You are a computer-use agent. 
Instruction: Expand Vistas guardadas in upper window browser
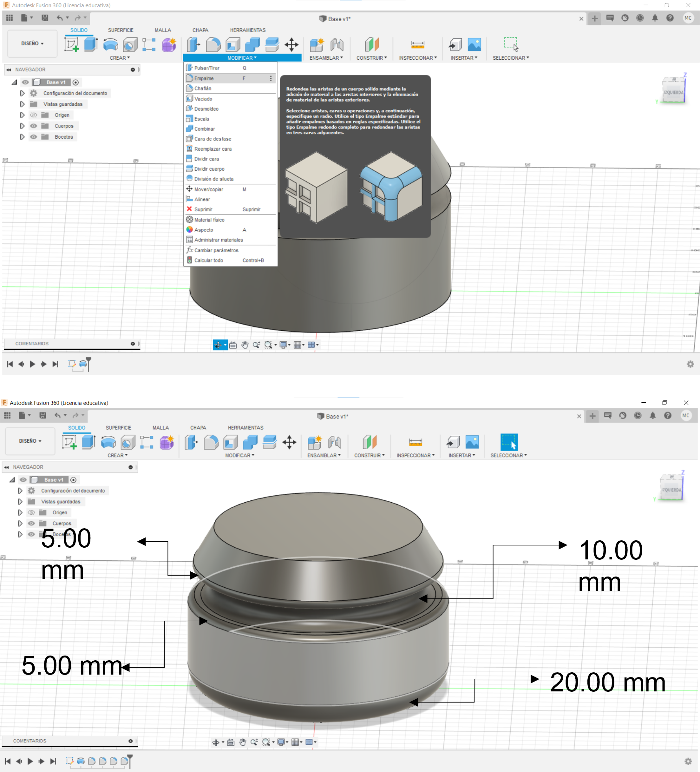pyautogui.click(x=22, y=104)
